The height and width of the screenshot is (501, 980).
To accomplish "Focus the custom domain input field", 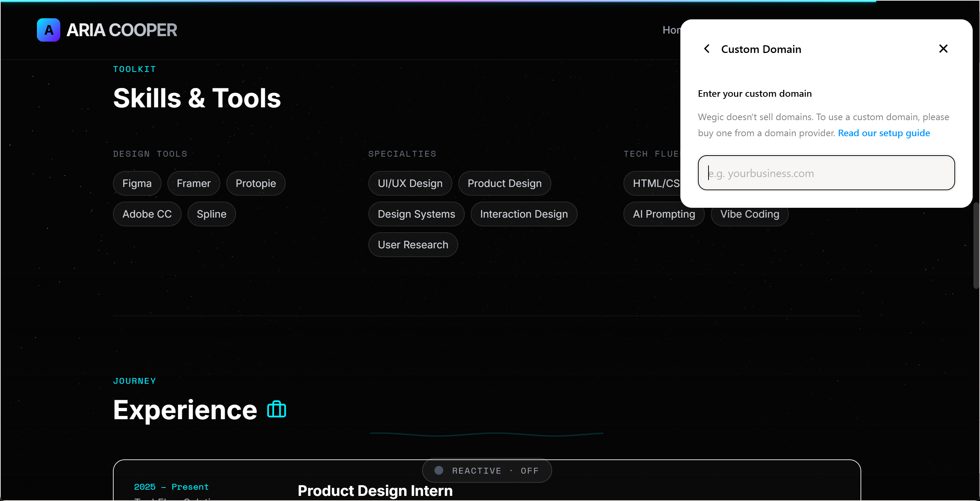I will tap(826, 173).
